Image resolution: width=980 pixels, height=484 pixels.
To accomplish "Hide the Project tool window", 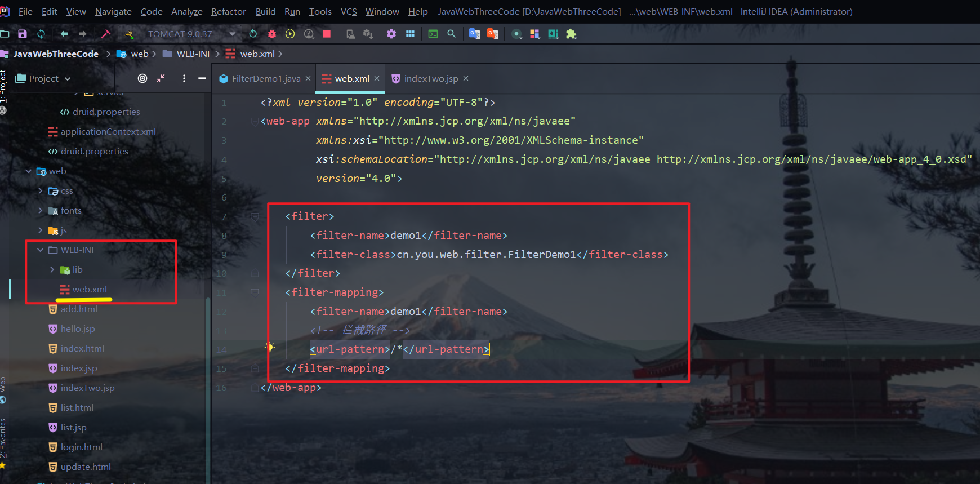I will pos(202,78).
